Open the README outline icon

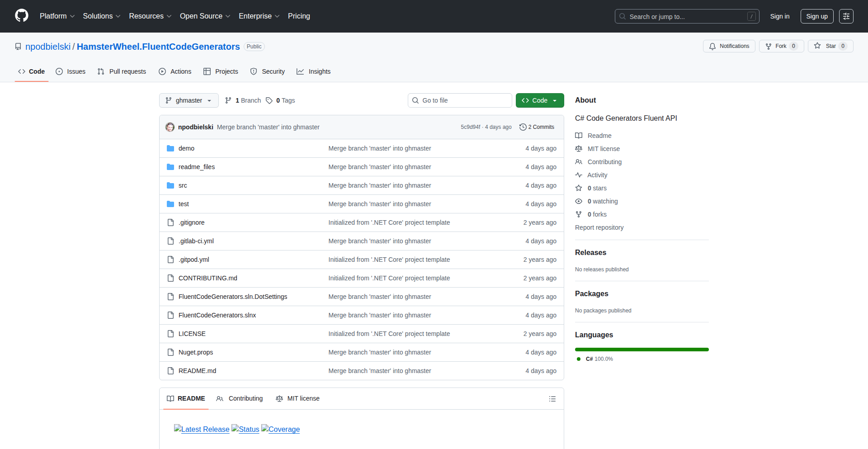point(552,399)
